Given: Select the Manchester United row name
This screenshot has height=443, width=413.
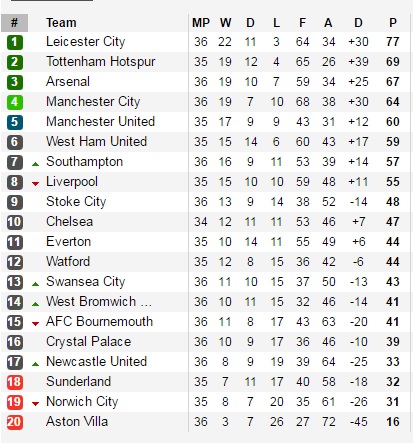Looking at the screenshot, I should (100, 122).
